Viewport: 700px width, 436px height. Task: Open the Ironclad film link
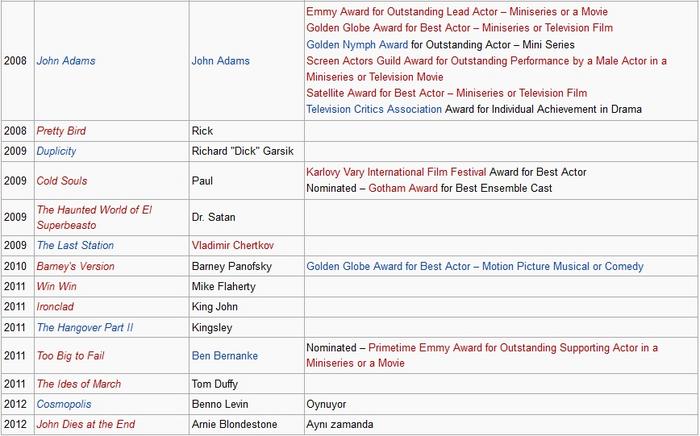[58, 307]
